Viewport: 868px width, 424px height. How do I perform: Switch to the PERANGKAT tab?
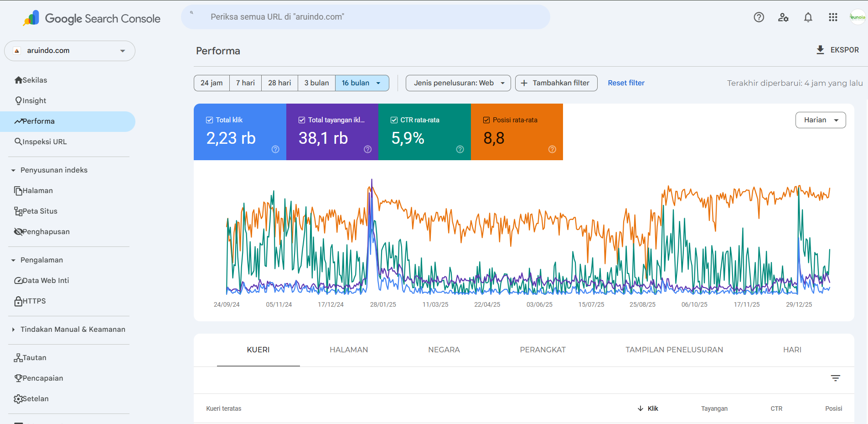tap(542, 350)
